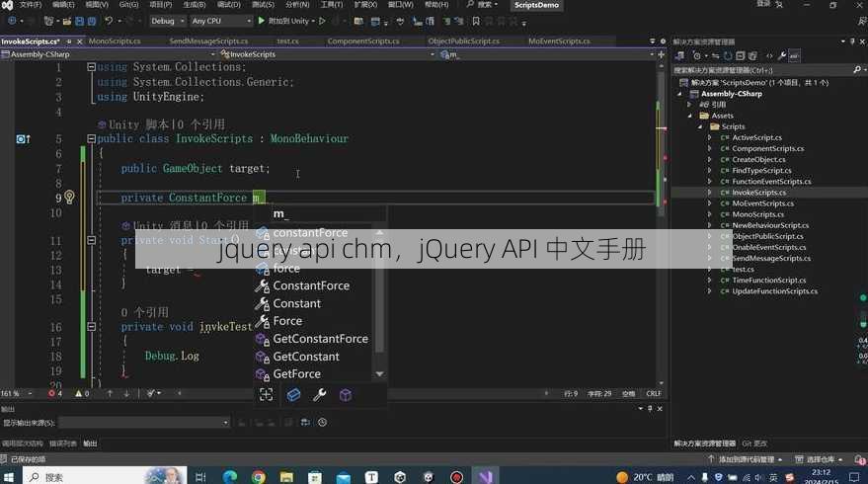Click the Save file toolbar icon
This screenshot has width=868, height=484.
click(79, 21)
